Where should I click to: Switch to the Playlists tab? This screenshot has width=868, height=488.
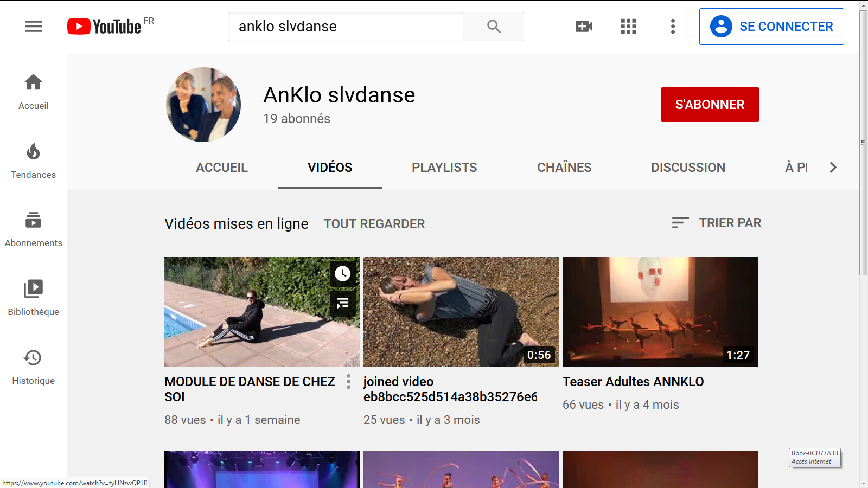[444, 168]
